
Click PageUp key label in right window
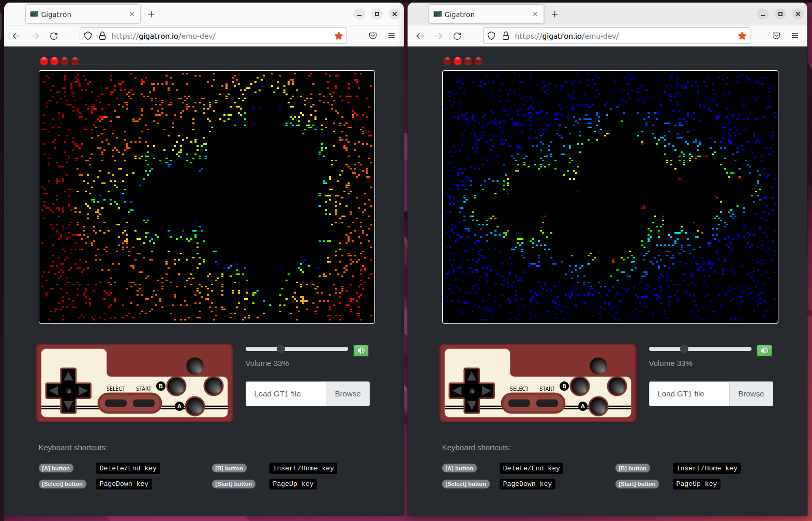697,484
